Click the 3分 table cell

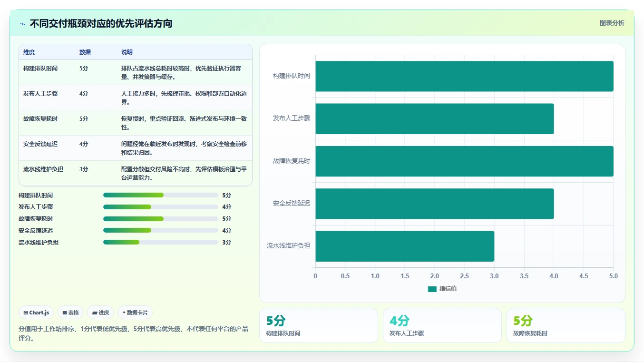click(84, 169)
